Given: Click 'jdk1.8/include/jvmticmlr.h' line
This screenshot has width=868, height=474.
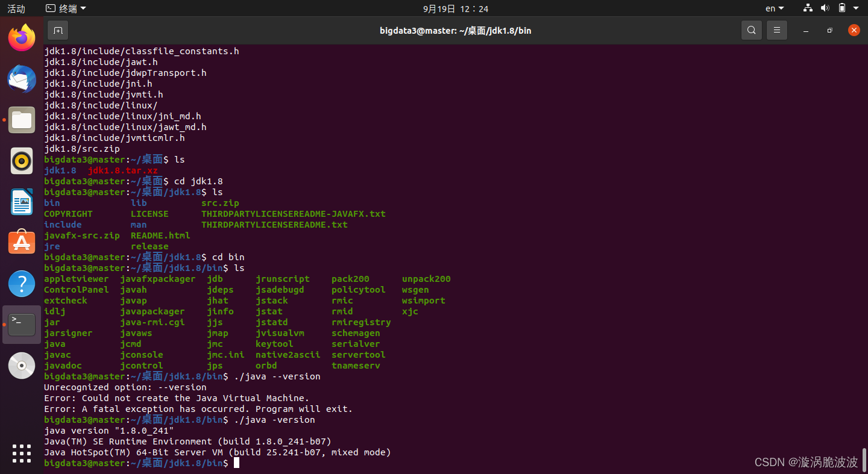Looking at the screenshot, I should (115, 138).
